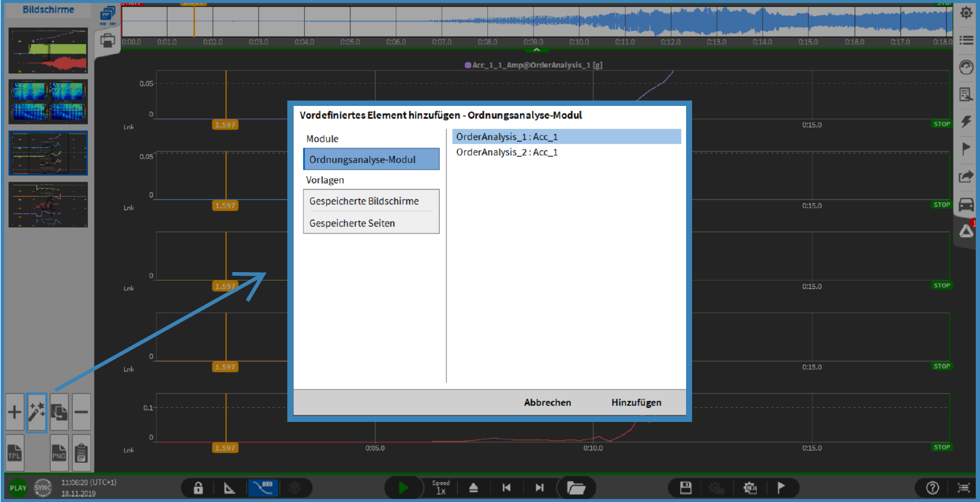
Task: Click the eject icon next to Speed
Action: point(473,488)
